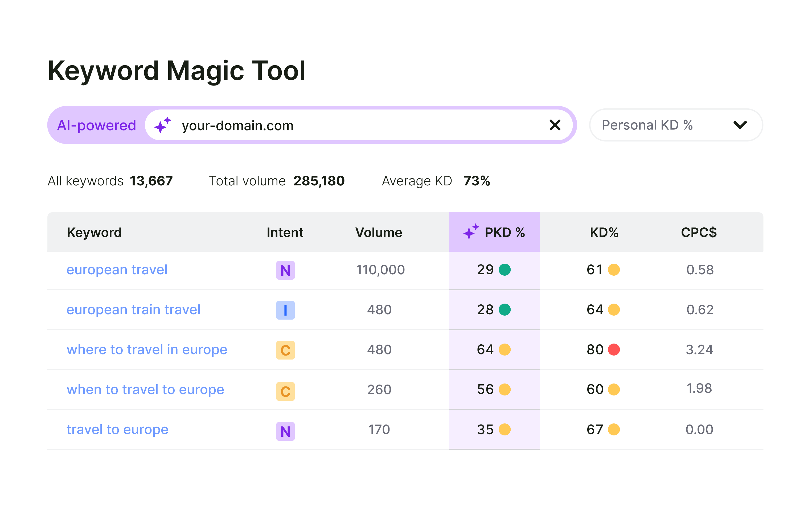Open the european travel keyword link
This screenshot has height=506, width=812.
click(x=117, y=270)
